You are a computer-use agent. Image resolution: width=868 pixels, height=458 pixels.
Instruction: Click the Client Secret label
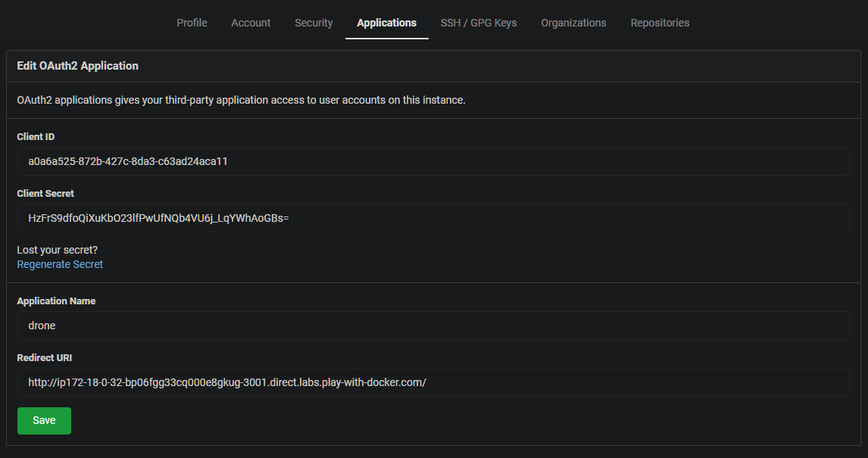(x=45, y=194)
